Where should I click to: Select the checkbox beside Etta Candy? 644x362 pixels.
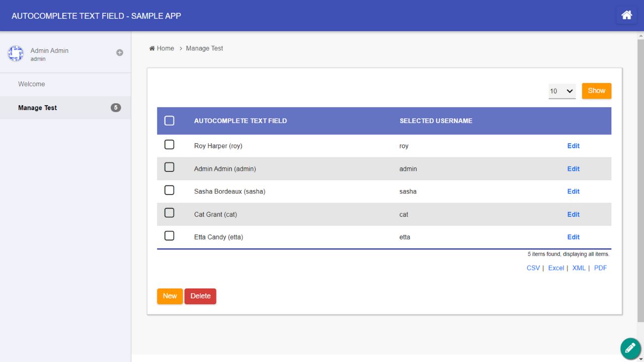point(169,235)
